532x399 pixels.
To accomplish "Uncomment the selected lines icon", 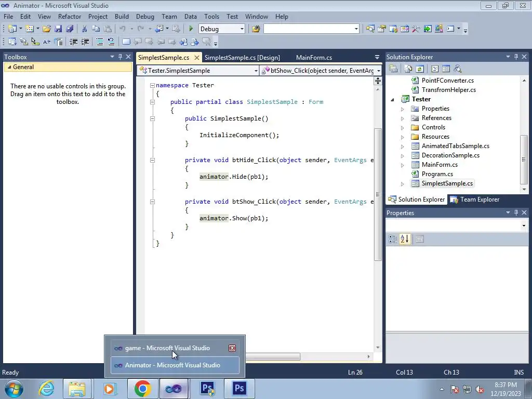I will 111,42.
